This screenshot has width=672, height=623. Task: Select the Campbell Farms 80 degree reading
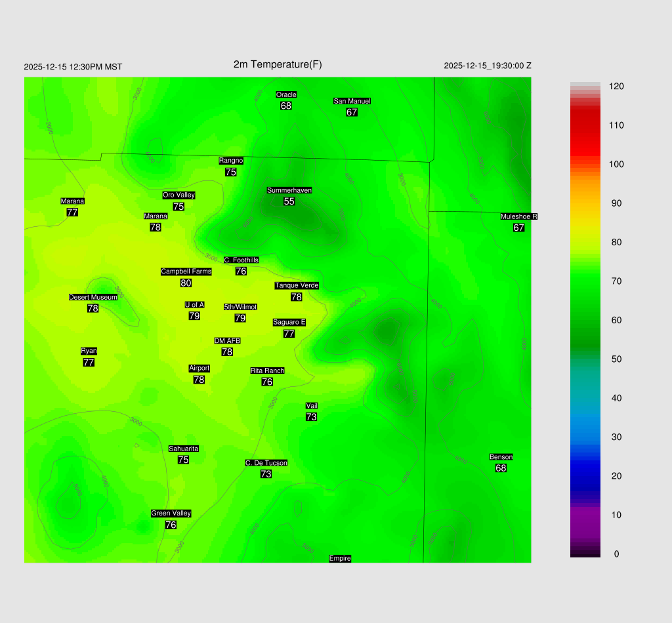pyautogui.click(x=186, y=283)
